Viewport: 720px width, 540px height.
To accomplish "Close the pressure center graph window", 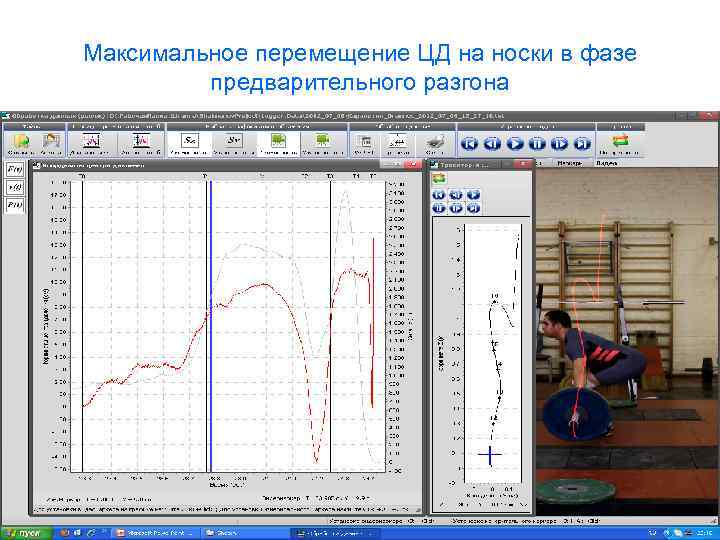I will [413, 164].
